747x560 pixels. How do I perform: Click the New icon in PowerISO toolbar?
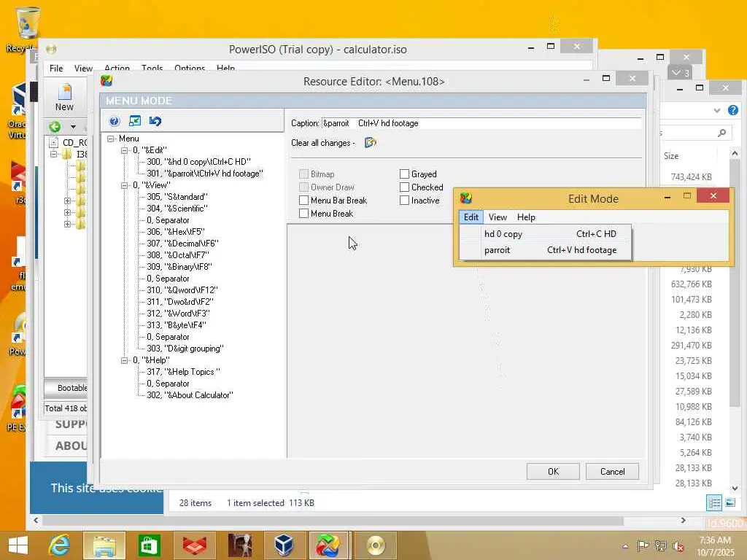[x=64, y=97]
